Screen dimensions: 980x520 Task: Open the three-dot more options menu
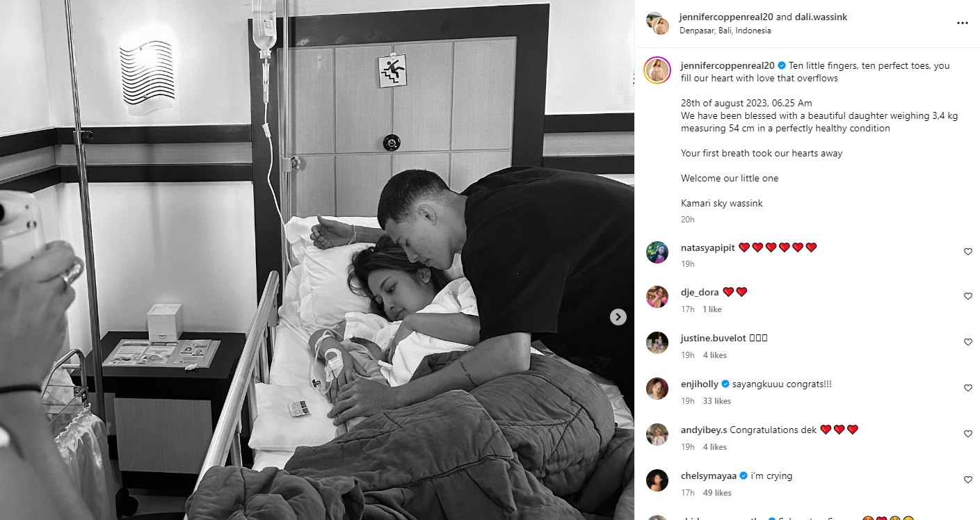click(963, 23)
